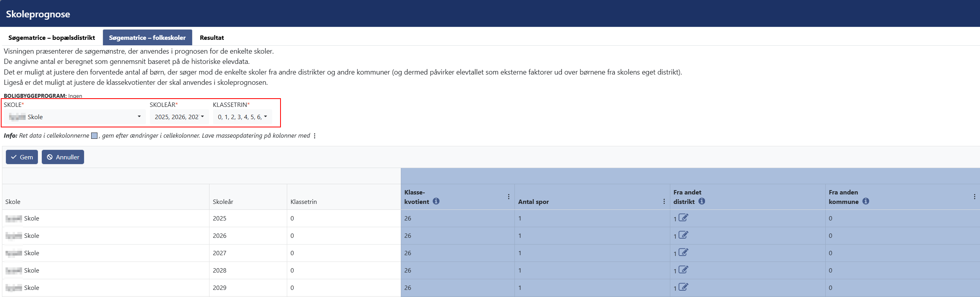The height and width of the screenshot is (297, 980).
Task: Open Klassekvotient column three-dot menu
Action: coord(509,197)
